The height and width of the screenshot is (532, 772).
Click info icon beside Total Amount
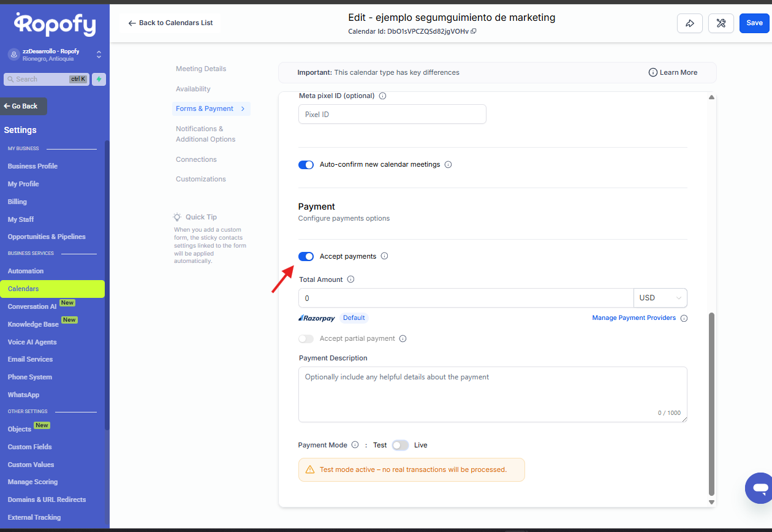[x=351, y=279]
